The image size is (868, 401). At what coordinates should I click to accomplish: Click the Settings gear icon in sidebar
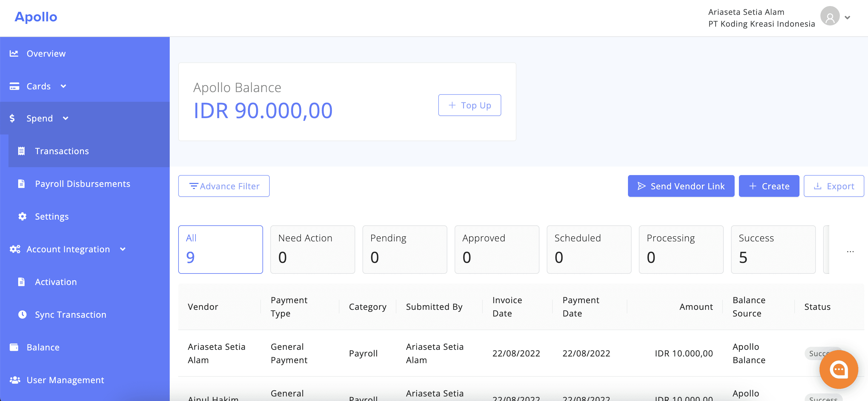click(x=22, y=216)
